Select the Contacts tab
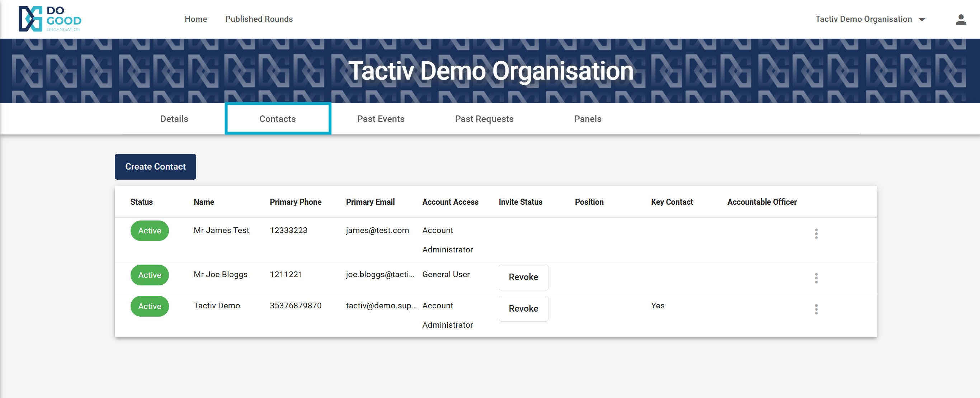This screenshot has height=398, width=980. pos(277,119)
